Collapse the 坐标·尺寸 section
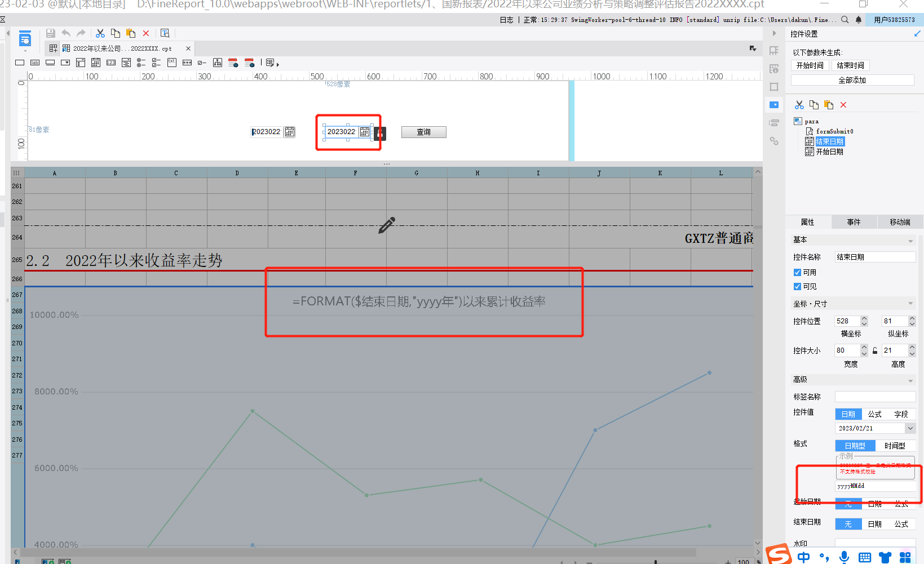Screen dimensions: 924x564 (910, 304)
